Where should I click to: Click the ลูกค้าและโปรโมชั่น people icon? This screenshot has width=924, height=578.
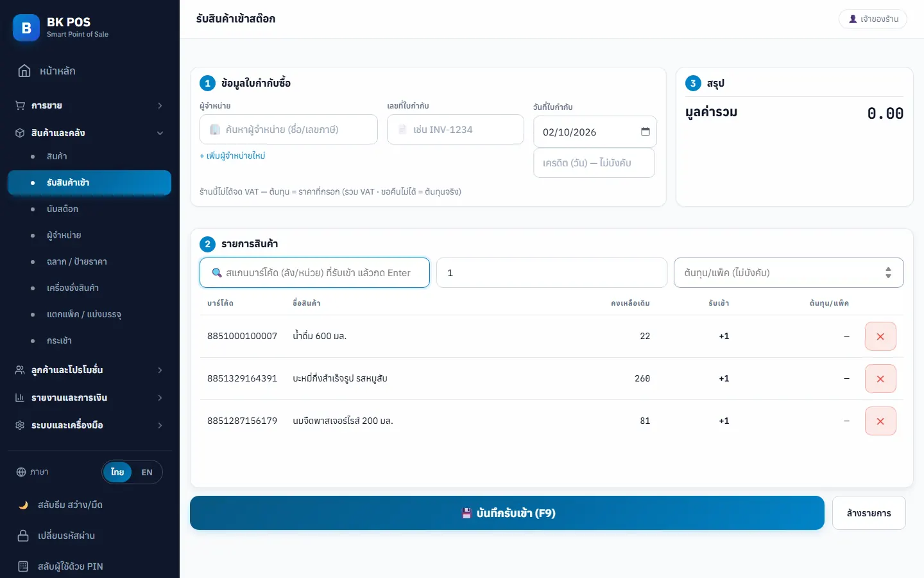(x=20, y=370)
